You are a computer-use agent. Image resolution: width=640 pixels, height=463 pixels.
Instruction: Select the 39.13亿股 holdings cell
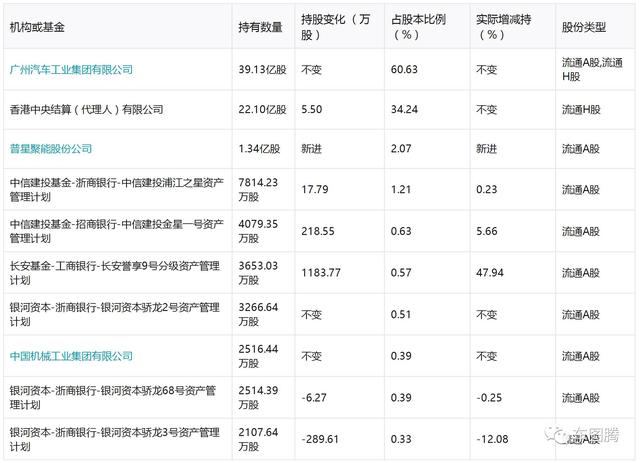tap(262, 69)
